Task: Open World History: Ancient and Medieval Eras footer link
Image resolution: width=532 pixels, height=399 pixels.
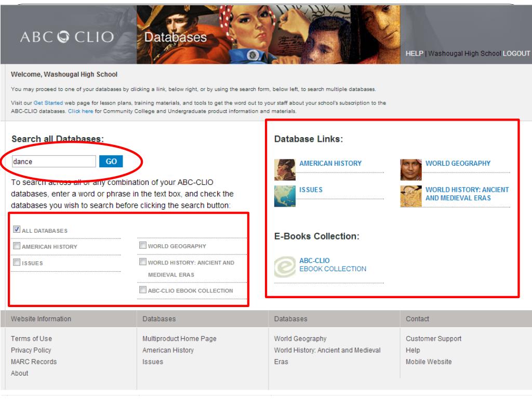Action: [x=327, y=356]
